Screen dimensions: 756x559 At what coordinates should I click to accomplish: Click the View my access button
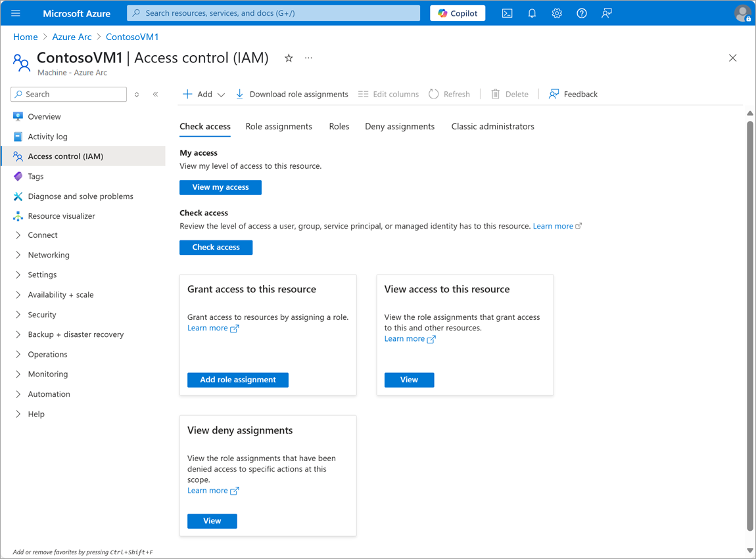click(x=220, y=187)
